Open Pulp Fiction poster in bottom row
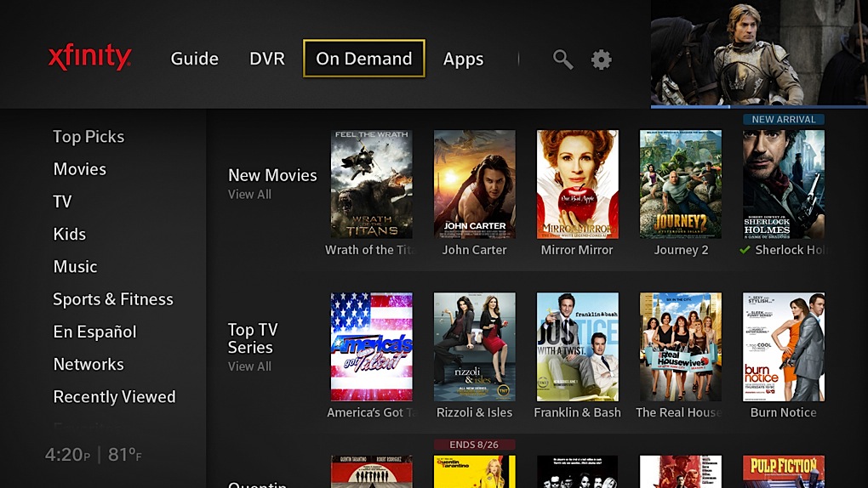The image size is (868, 488). 783,471
